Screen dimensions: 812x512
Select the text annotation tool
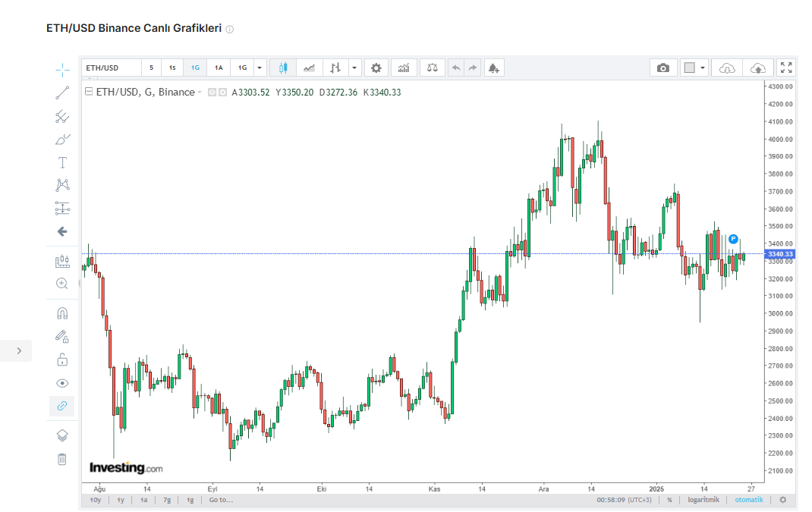(x=62, y=162)
